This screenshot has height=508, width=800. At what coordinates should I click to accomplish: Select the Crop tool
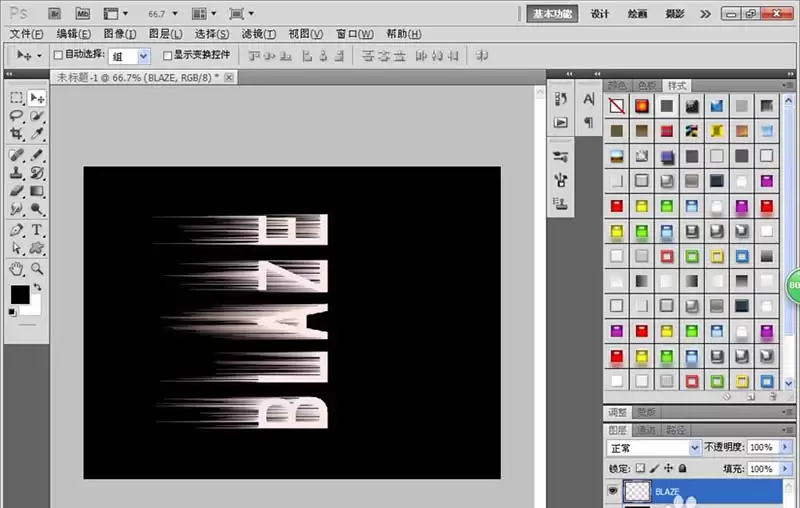coord(17,134)
